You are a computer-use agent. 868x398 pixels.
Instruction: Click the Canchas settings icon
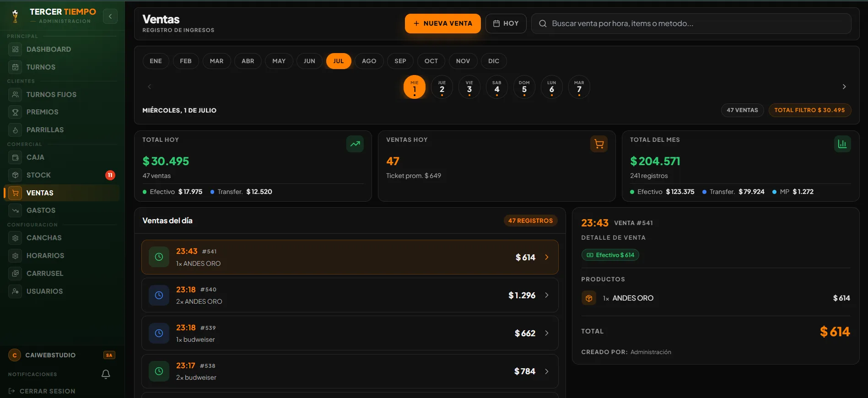pos(15,237)
